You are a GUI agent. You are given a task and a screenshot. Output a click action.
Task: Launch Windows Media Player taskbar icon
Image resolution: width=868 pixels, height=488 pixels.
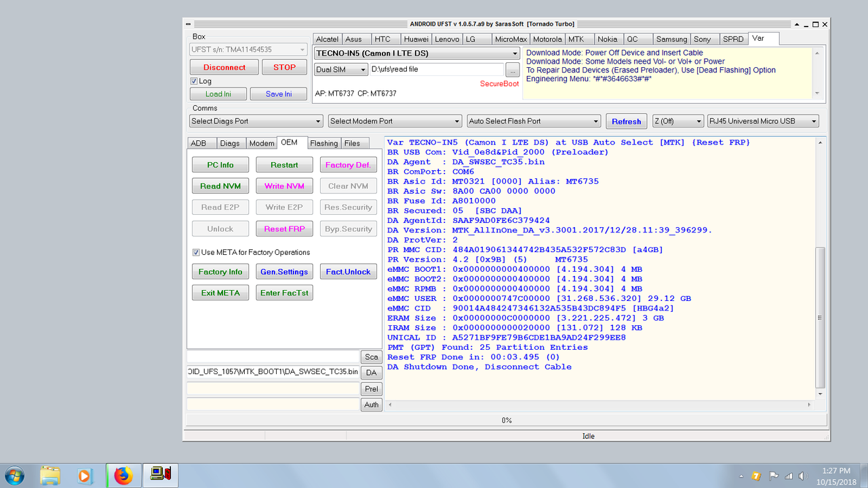coord(85,476)
